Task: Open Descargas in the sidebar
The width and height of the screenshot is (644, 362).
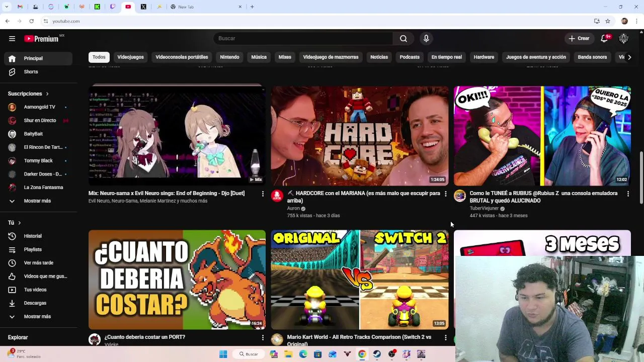Action: click(x=38, y=303)
